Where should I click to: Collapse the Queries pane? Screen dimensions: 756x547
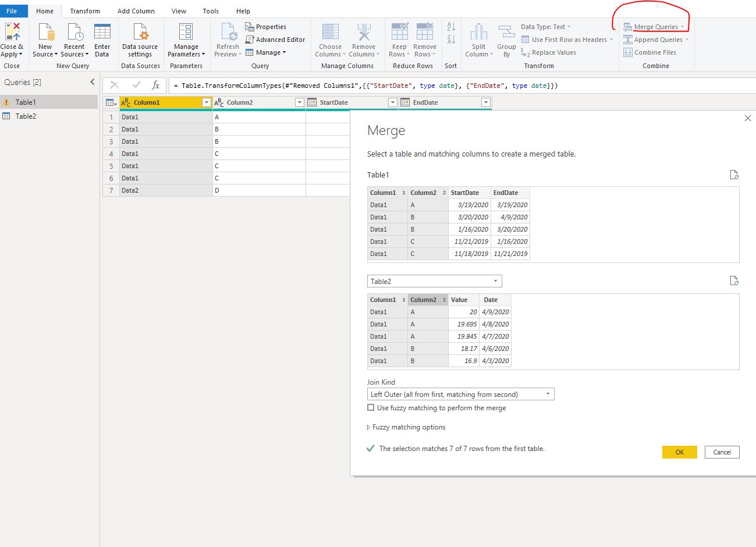(x=92, y=82)
